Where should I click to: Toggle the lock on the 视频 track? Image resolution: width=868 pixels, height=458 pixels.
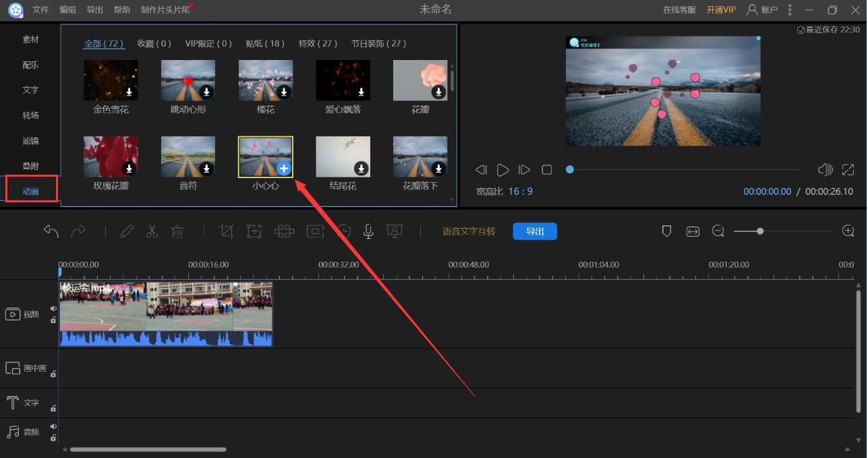(x=53, y=320)
